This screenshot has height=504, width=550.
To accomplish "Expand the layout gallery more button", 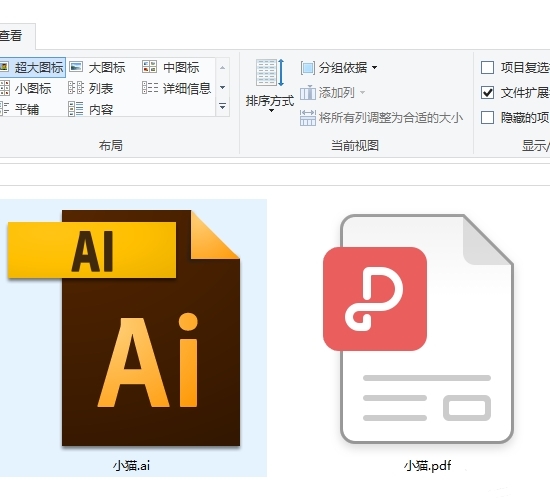I will [x=222, y=106].
